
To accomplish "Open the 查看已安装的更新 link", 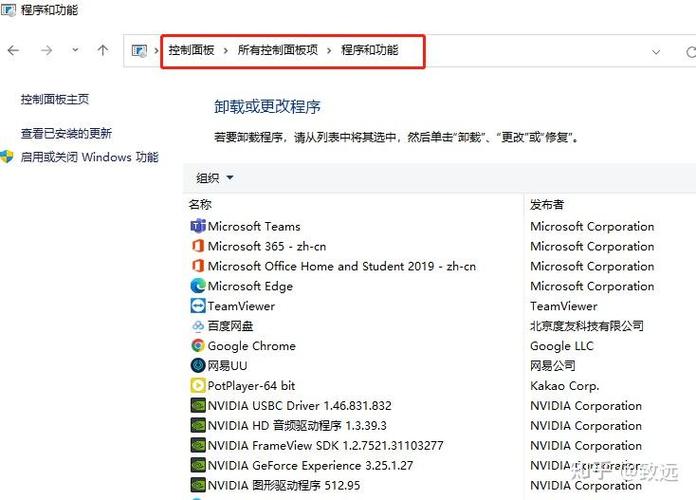I will (66, 133).
